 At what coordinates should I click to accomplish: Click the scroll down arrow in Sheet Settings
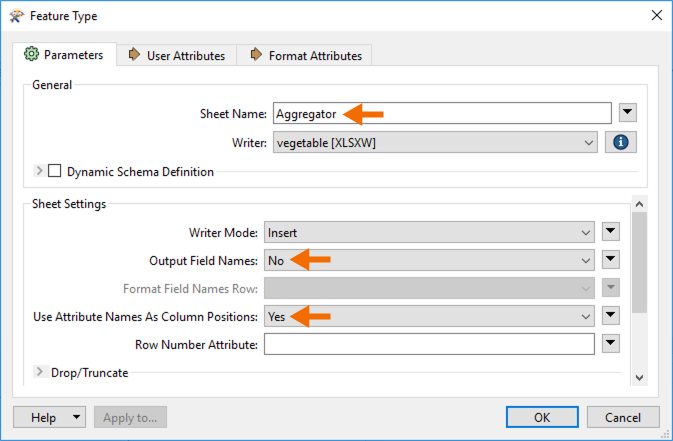(639, 378)
